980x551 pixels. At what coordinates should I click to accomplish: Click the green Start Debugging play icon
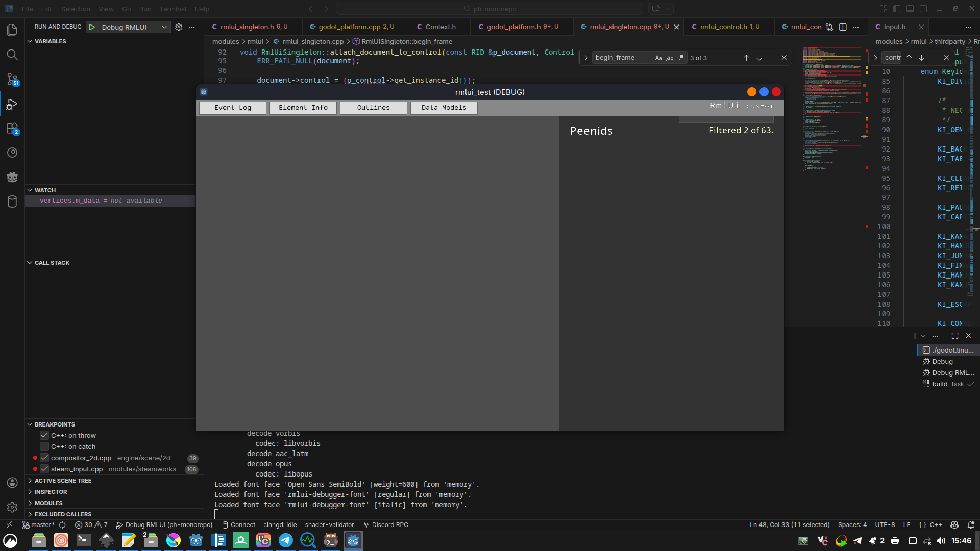click(x=92, y=27)
